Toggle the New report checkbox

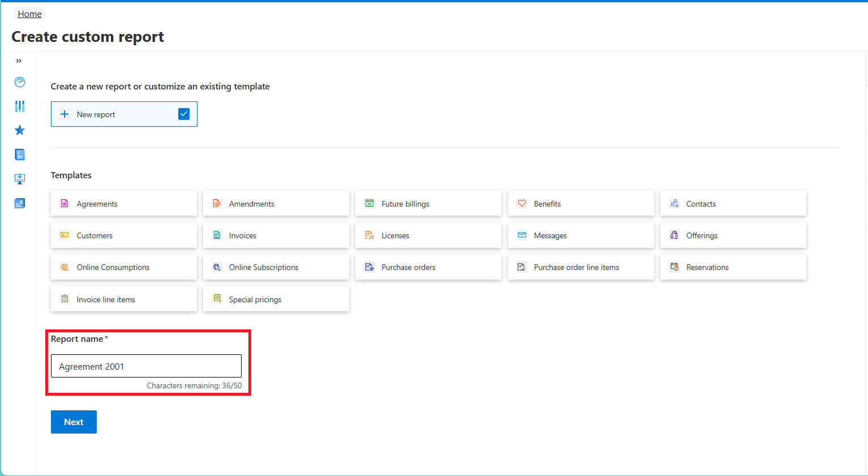click(184, 114)
